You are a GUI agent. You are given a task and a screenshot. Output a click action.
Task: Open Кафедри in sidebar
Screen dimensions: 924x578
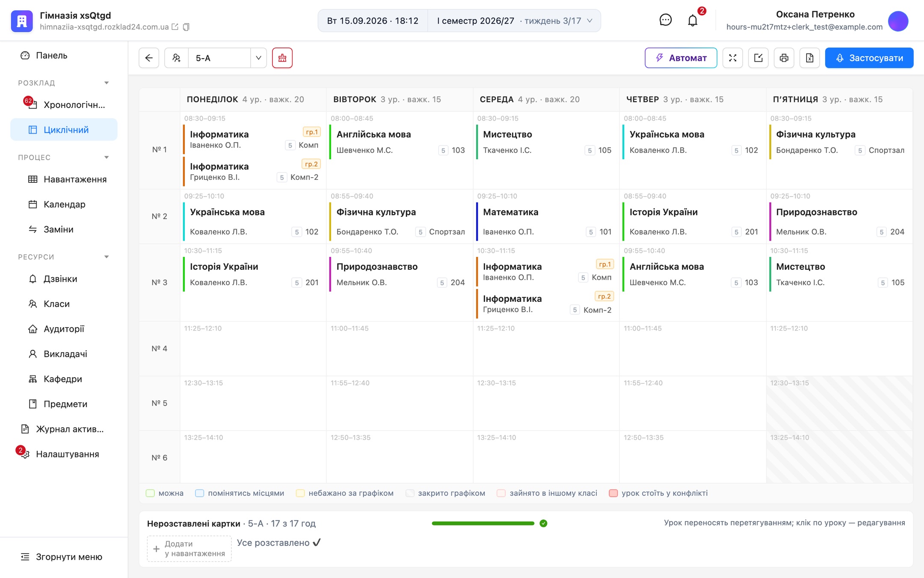64,379
